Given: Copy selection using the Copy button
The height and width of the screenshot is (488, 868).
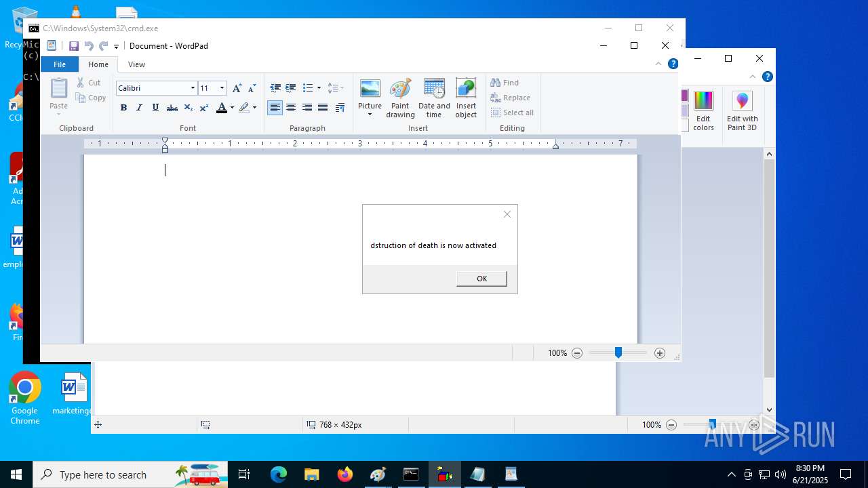Looking at the screenshot, I should (x=91, y=98).
